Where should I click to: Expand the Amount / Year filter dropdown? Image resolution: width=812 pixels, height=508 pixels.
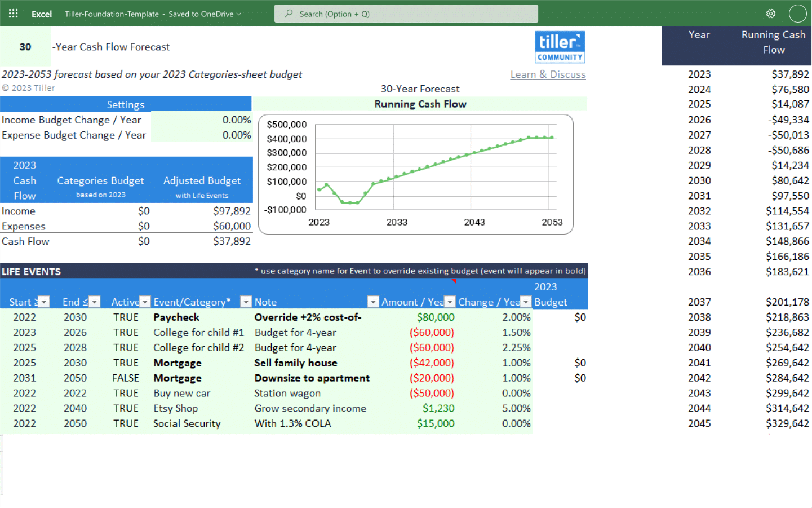[450, 302]
